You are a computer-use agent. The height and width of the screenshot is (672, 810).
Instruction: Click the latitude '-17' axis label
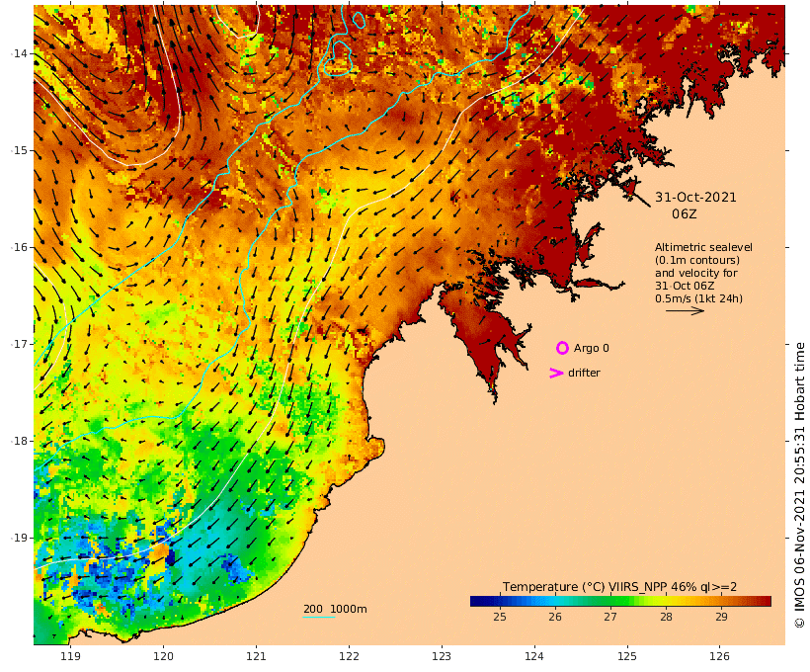click(x=19, y=344)
